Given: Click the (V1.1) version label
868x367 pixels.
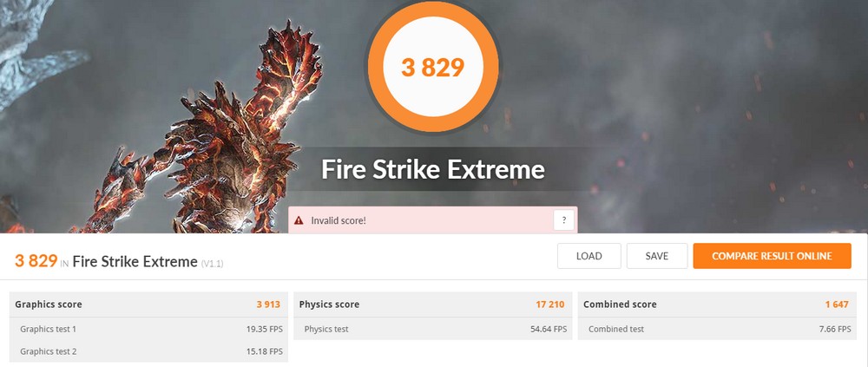Looking at the screenshot, I should click(212, 264).
